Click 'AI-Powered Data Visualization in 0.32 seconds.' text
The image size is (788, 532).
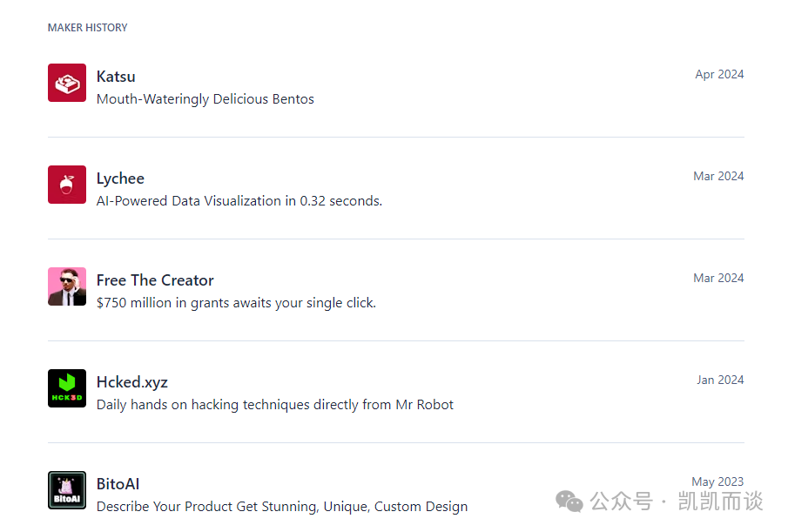[x=239, y=201]
